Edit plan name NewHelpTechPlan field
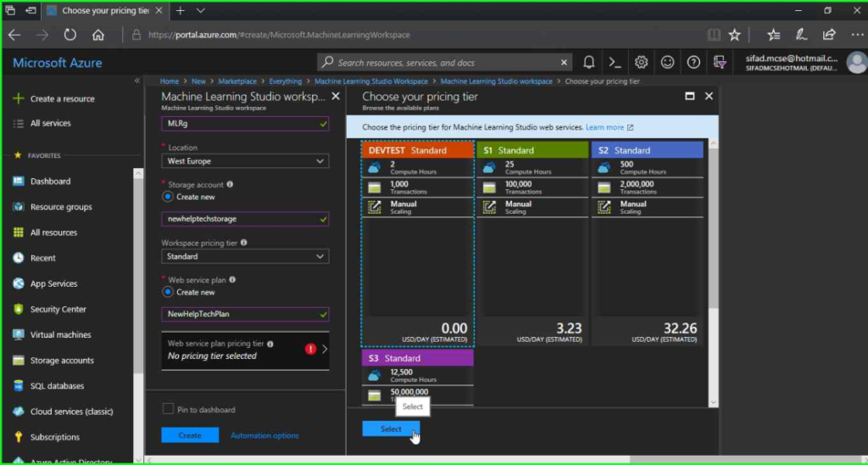The width and height of the screenshot is (868, 465). [245, 314]
